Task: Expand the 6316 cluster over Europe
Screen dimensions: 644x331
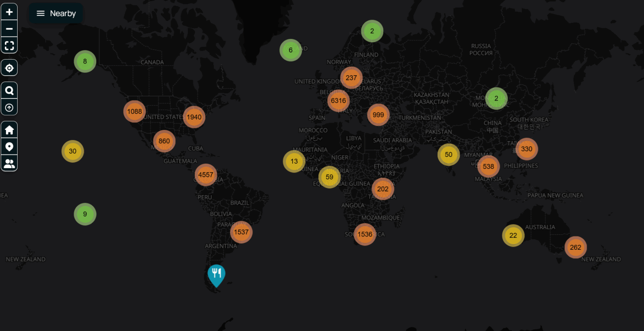Action: [338, 101]
